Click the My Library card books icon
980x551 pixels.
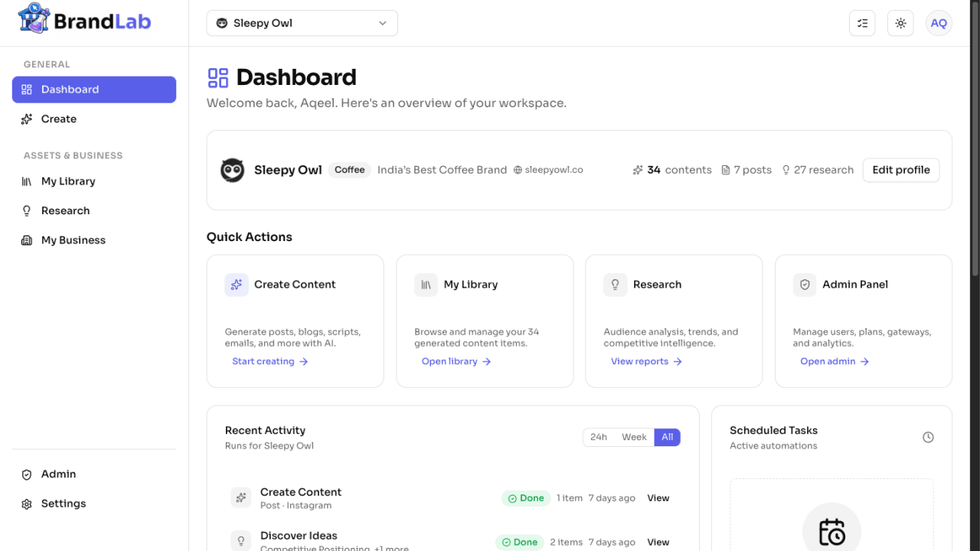(x=426, y=285)
